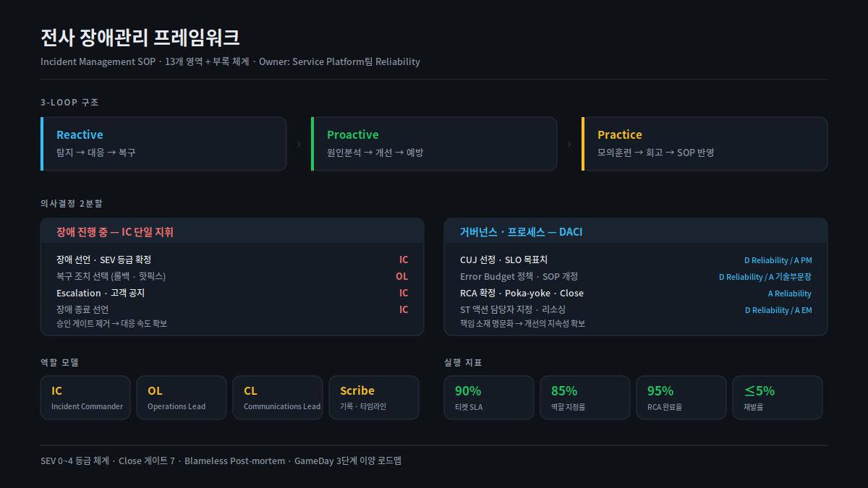Click the chevron between Proactive and Practice
The height and width of the screenshot is (488, 868).
569,144
